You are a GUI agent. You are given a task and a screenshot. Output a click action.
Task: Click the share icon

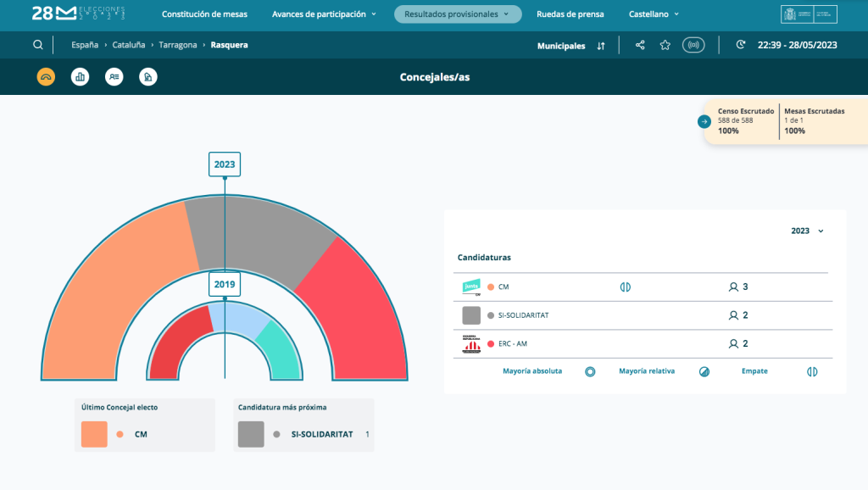coord(640,46)
